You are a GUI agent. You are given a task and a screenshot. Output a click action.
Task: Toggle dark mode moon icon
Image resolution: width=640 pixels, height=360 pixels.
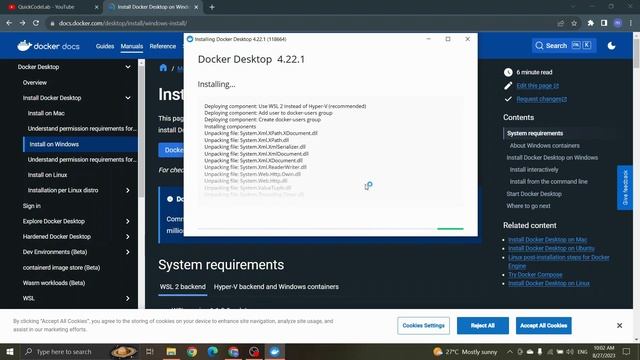coord(611,46)
